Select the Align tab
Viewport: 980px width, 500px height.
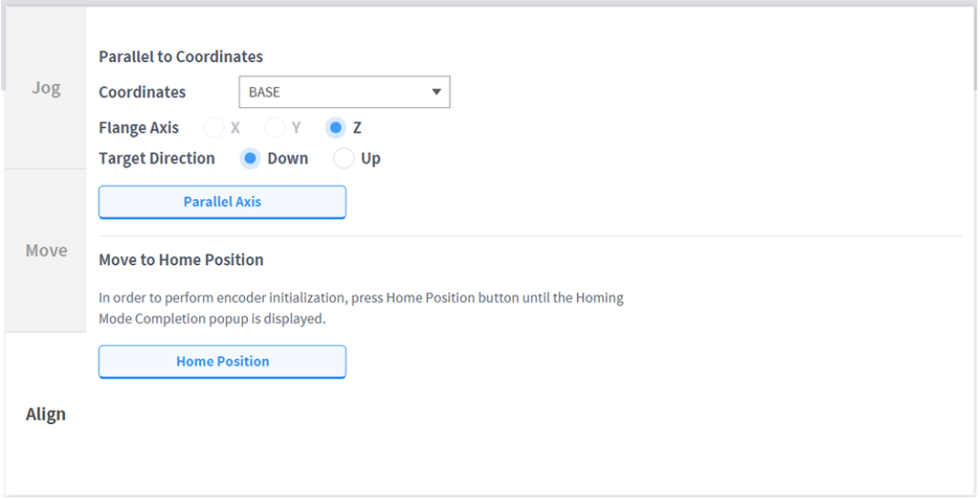click(x=46, y=414)
